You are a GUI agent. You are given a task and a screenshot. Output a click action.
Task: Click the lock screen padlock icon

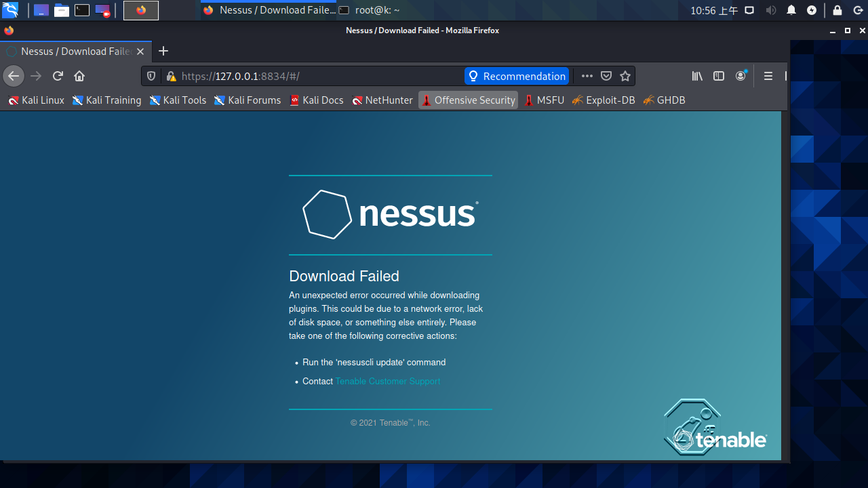tap(837, 10)
